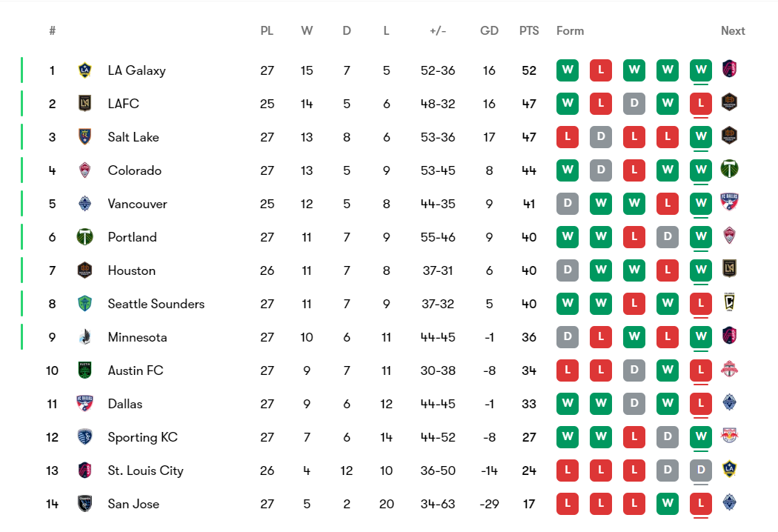Click the Seattle Sounders team logo

[84, 304]
